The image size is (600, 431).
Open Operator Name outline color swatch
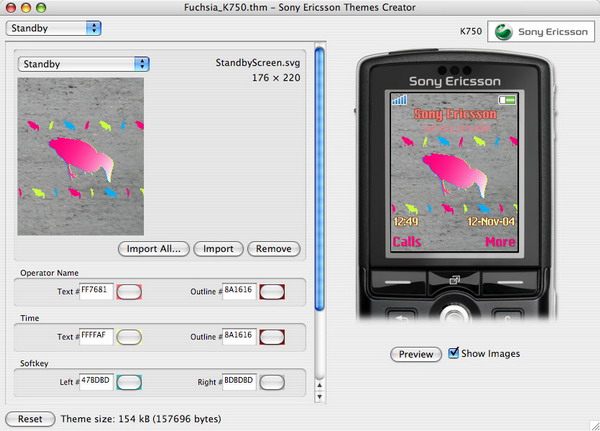pyautogui.click(x=272, y=292)
